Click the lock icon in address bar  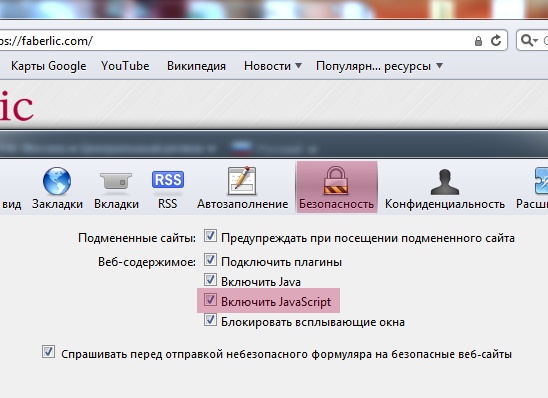click(478, 41)
